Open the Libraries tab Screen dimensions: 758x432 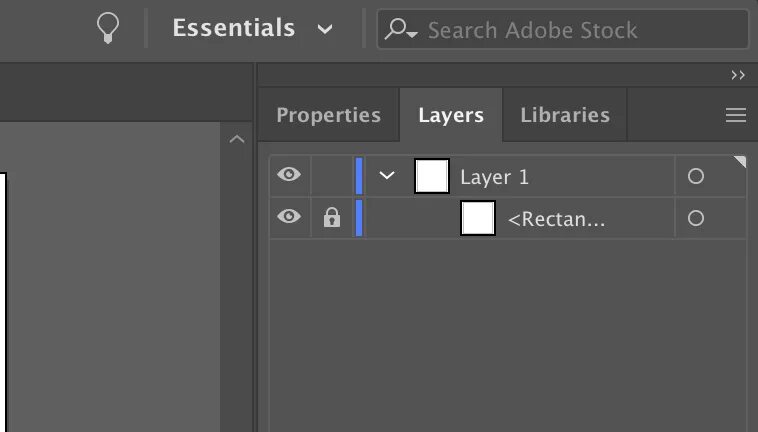565,115
